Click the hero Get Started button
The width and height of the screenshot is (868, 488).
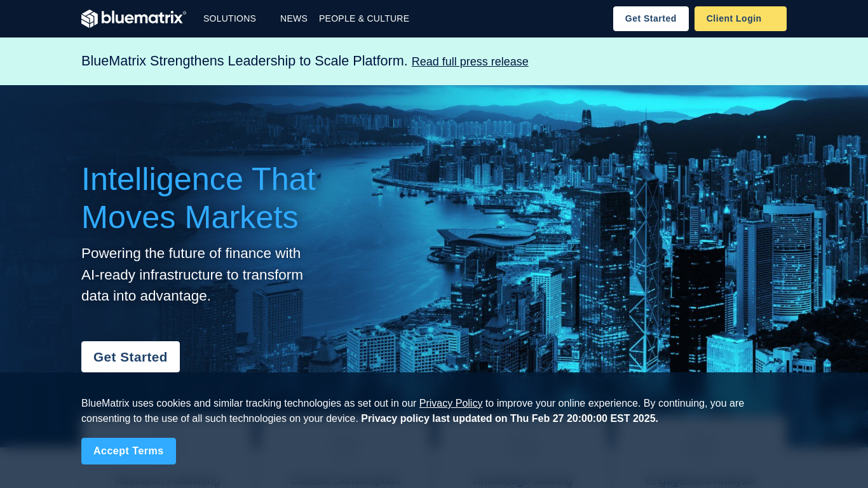tap(130, 356)
